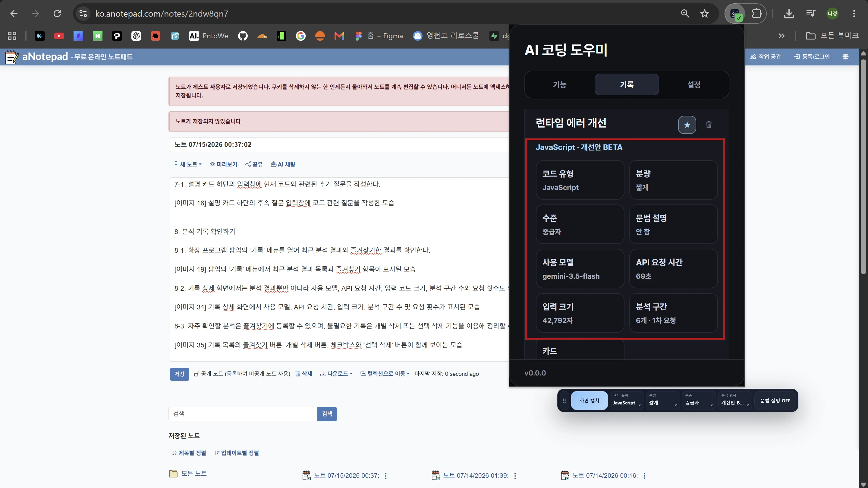Click the 검색 text input field
Image resolution: width=868 pixels, height=488 pixels.
click(243, 414)
